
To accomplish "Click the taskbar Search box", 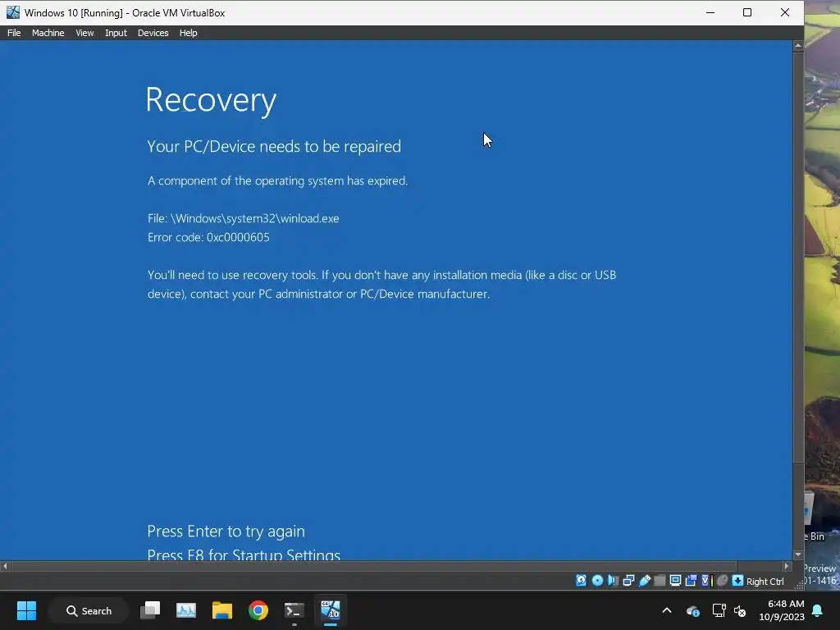I will [x=89, y=610].
